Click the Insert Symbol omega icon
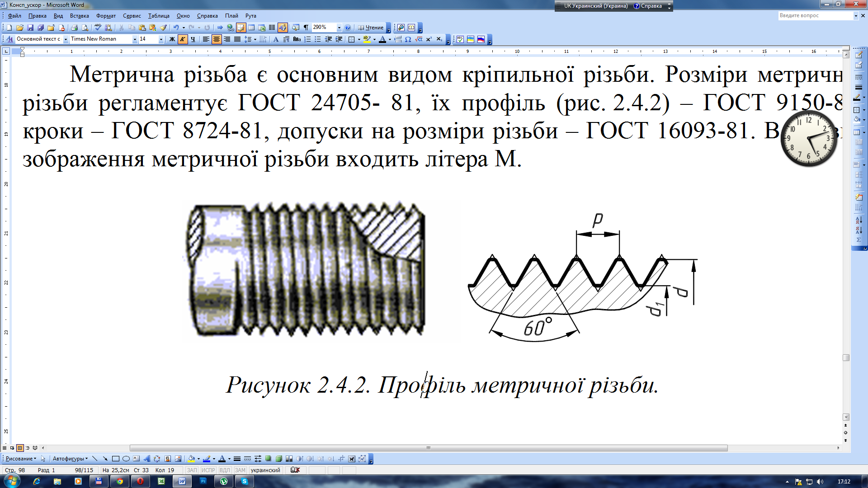 click(408, 39)
